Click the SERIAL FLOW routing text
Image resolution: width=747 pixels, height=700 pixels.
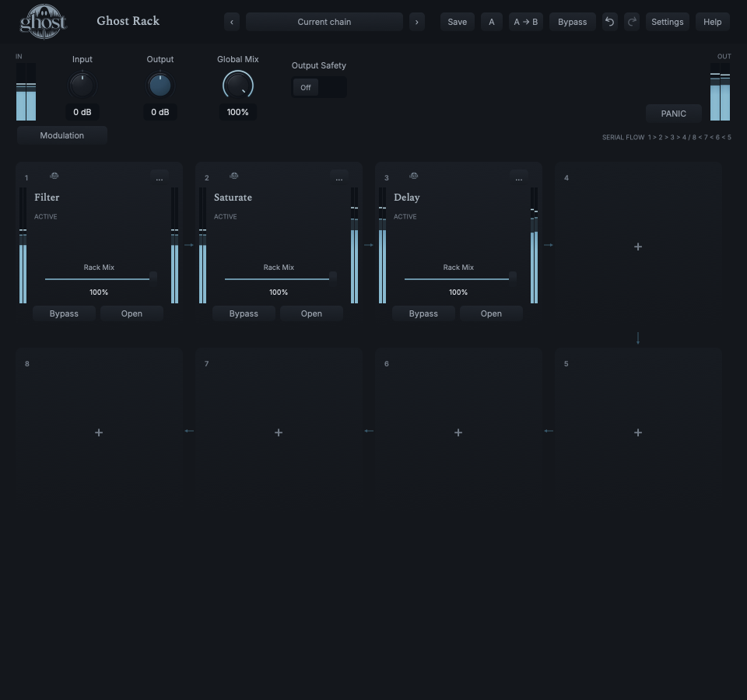click(667, 137)
